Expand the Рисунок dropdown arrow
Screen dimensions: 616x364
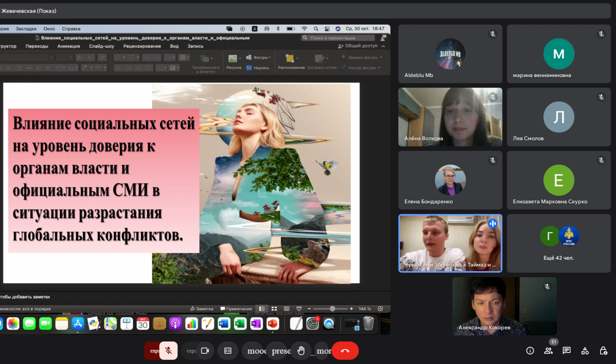click(240, 58)
